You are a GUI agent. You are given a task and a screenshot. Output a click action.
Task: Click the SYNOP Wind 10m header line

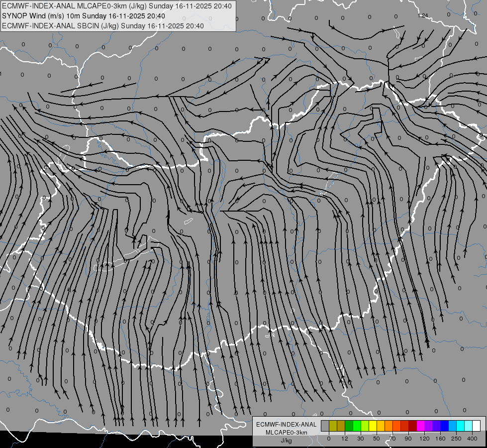pos(84,16)
